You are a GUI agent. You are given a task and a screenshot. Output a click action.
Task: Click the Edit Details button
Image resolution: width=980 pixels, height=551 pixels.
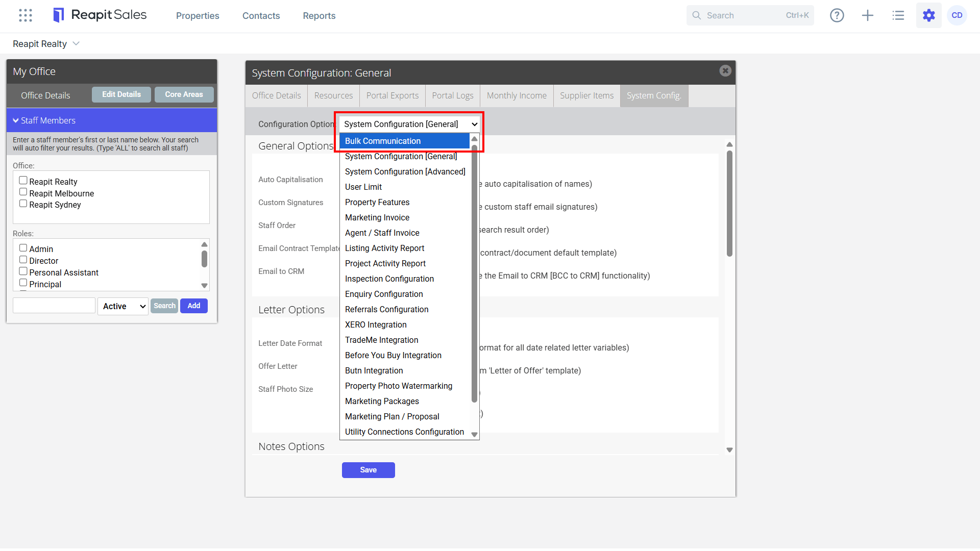[x=121, y=94]
